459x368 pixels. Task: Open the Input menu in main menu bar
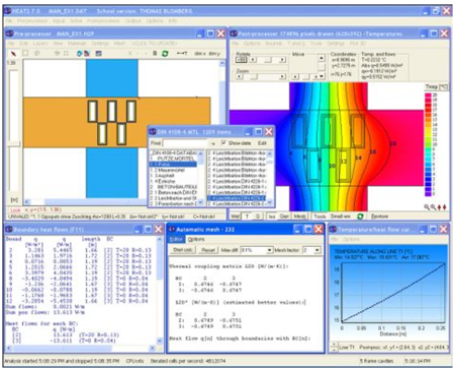(x=59, y=21)
